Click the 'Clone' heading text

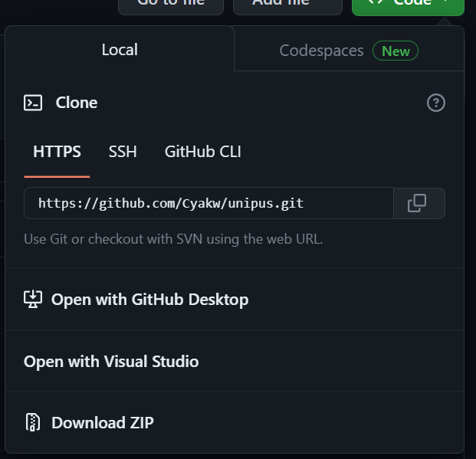(x=77, y=103)
